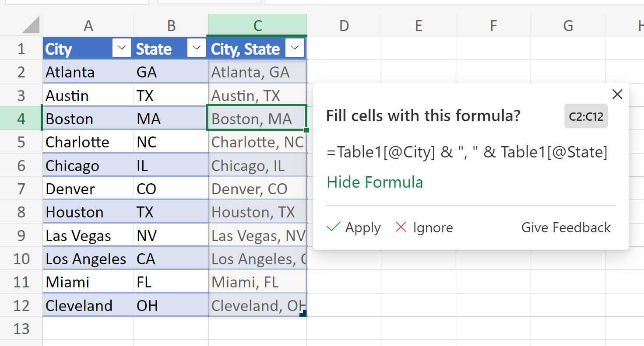Image resolution: width=644 pixels, height=346 pixels.
Task: Click the Hide Formula link
Action: 375,182
